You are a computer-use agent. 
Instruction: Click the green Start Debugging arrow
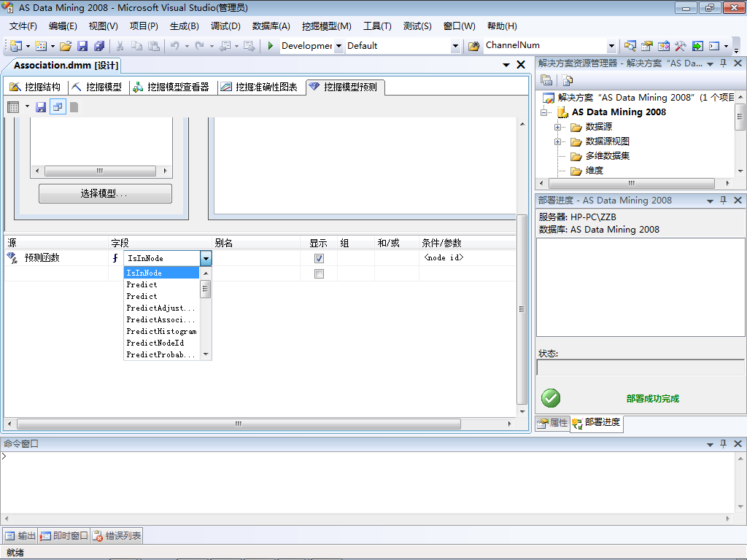[x=270, y=46]
